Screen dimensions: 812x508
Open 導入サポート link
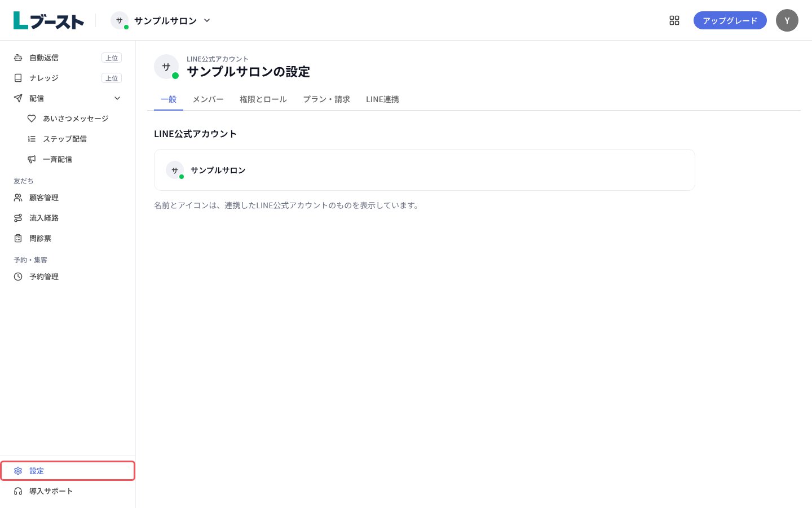[x=68, y=491]
